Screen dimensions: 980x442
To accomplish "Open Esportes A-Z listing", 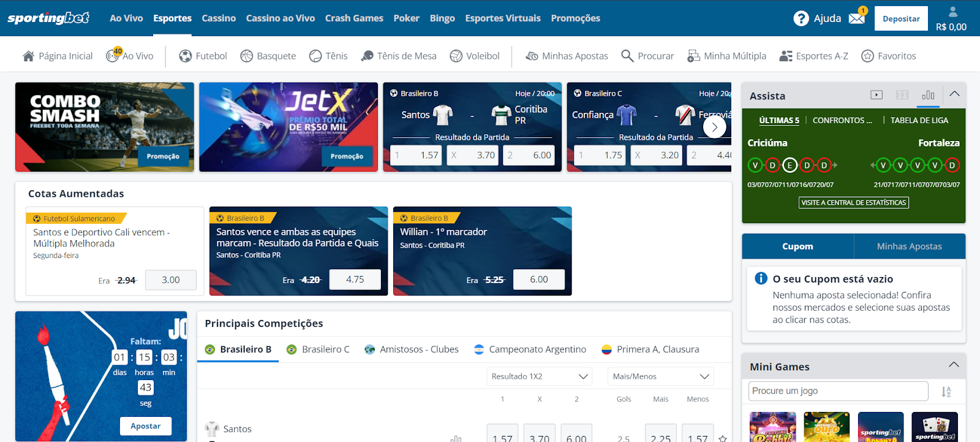I will click(813, 56).
